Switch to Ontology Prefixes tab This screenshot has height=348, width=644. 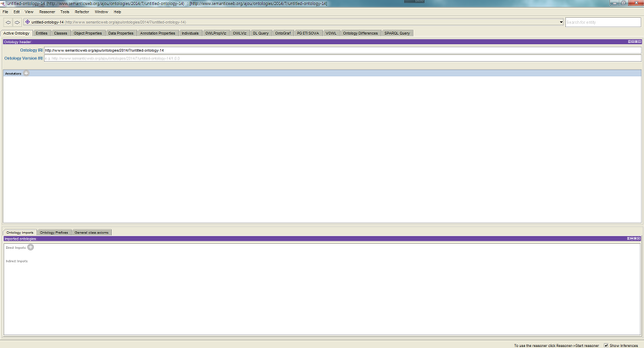[54, 232]
